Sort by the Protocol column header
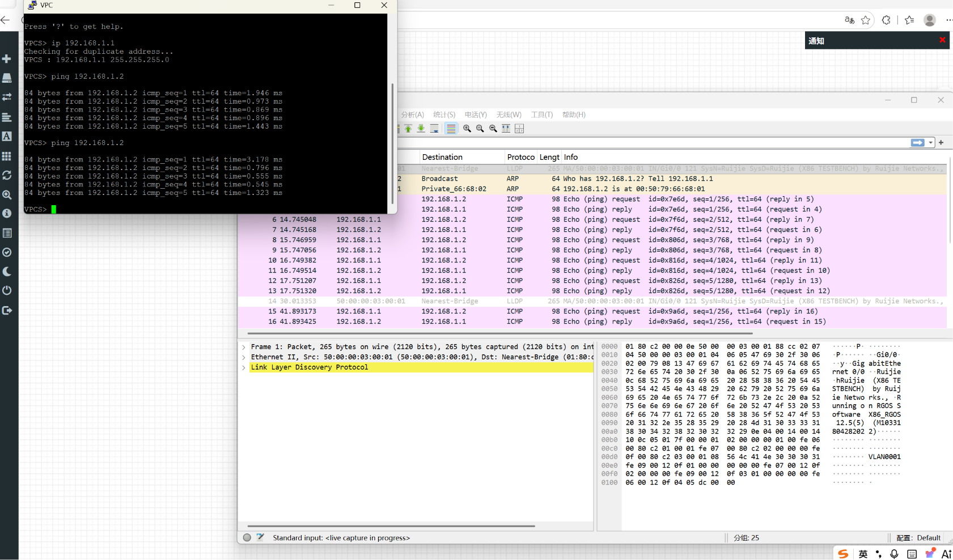Screen dimensions: 953x560 [x=520, y=157]
